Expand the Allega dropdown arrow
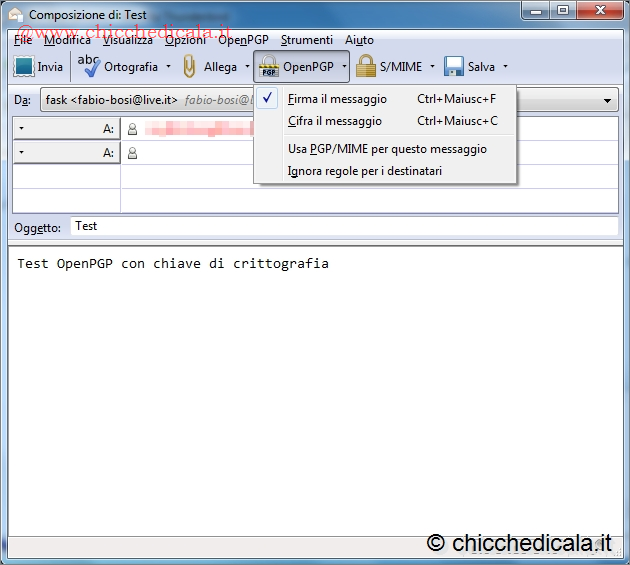 (247, 67)
